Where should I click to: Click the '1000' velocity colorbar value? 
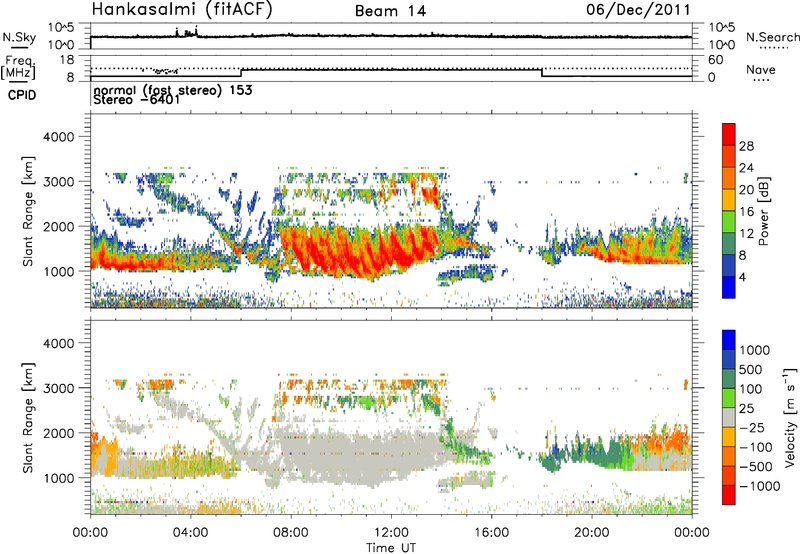[755, 350]
